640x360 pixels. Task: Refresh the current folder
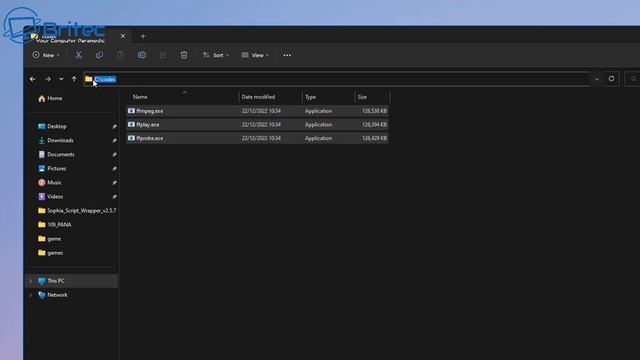611,79
